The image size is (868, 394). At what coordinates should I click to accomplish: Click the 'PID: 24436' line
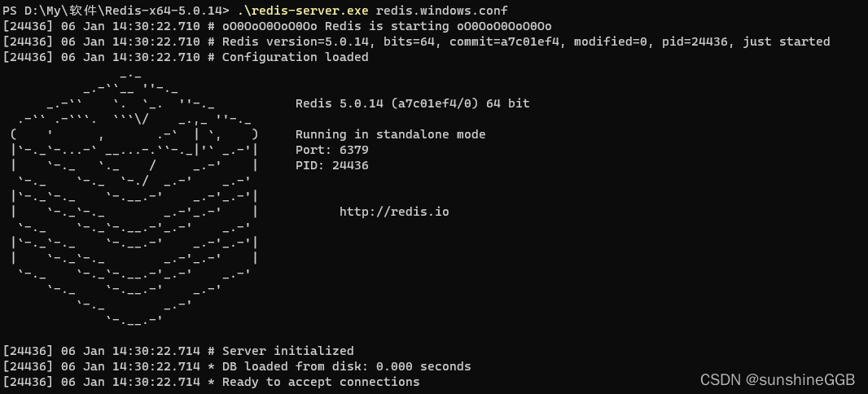coord(331,165)
